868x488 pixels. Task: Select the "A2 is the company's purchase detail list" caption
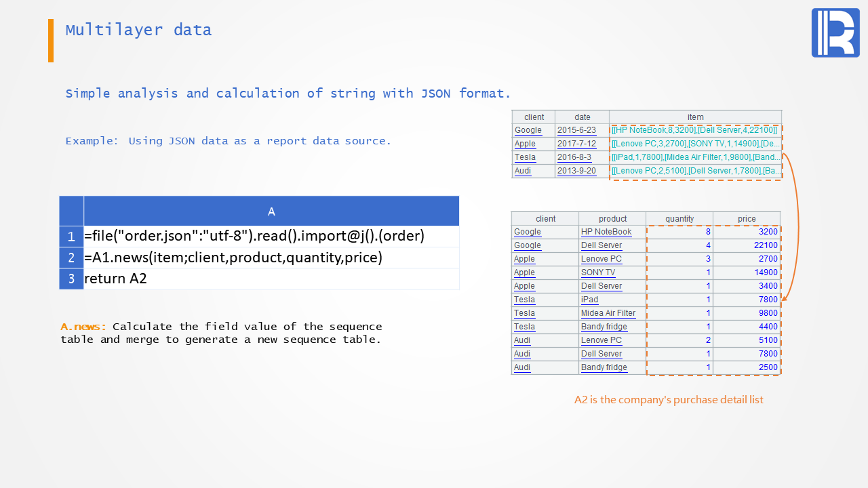click(x=669, y=400)
